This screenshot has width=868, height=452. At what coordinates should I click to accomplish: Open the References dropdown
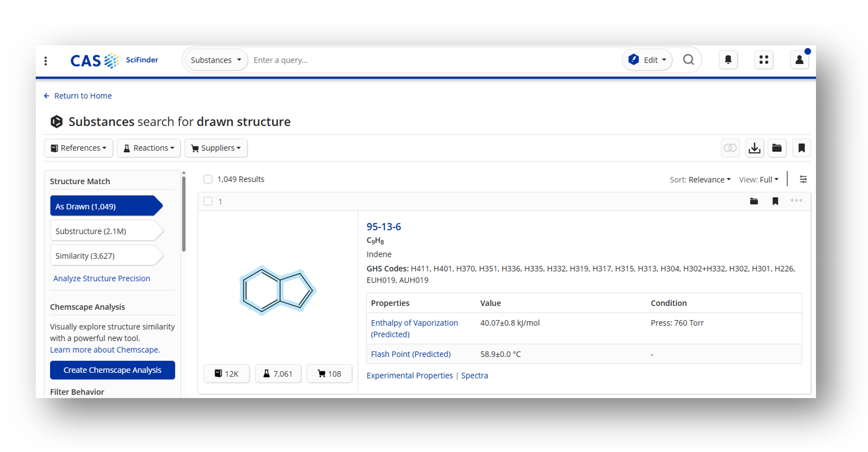coord(79,148)
